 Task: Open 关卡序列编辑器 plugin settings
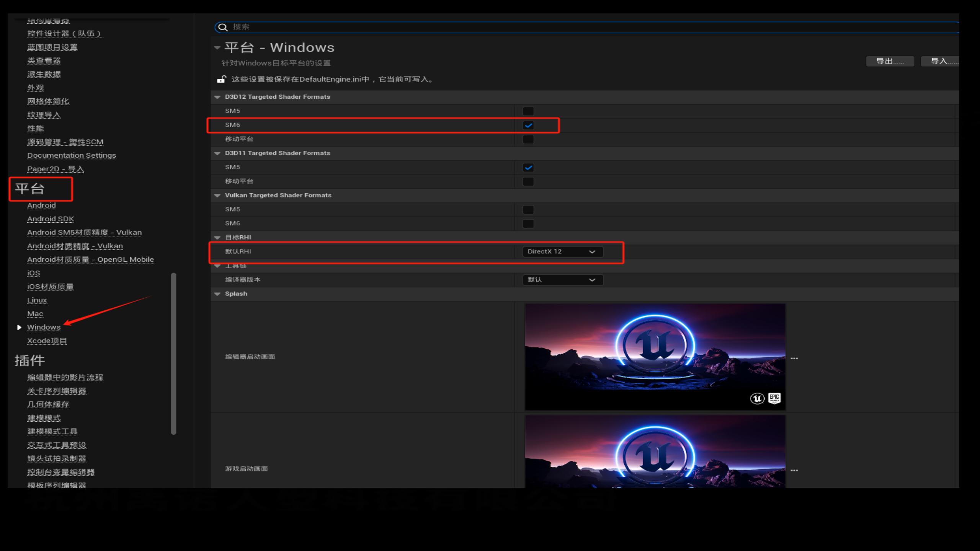tap(57, 391)
